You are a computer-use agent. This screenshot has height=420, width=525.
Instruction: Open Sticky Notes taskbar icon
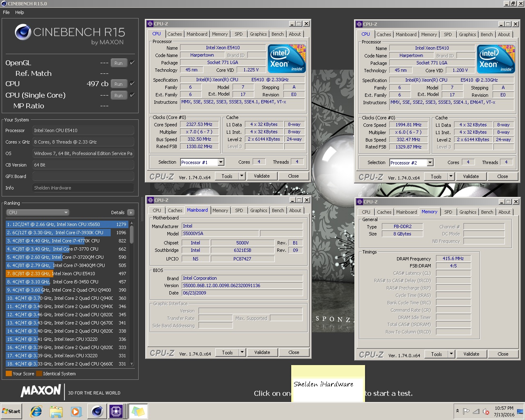click(138, 411)
